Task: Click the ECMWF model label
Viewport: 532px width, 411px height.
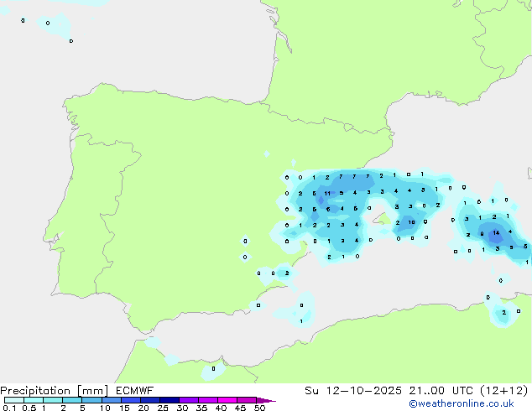Action: (x=134, y=390)
